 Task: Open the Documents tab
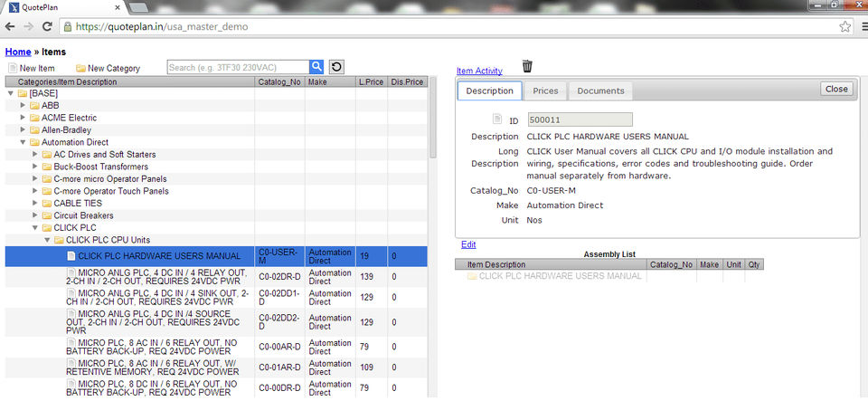click(x=600, y=91)
